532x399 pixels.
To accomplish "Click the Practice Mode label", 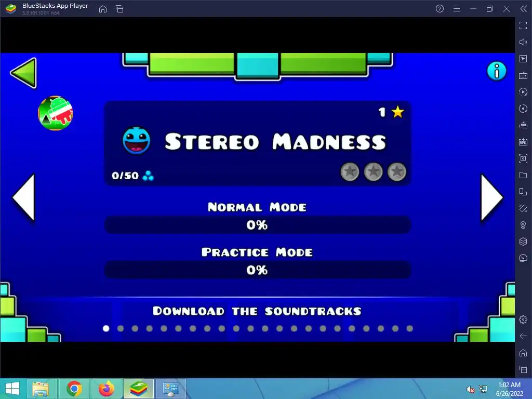I will click(257, 252).
